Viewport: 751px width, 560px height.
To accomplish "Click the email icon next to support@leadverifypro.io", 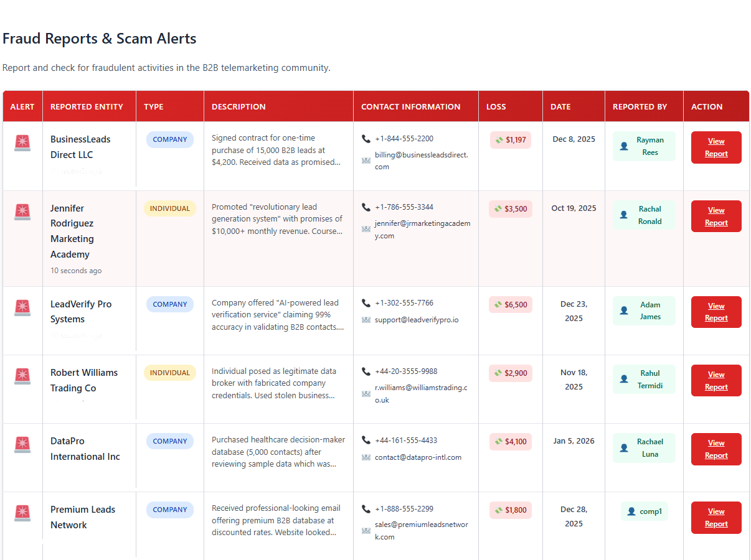I will click(367, 319).
